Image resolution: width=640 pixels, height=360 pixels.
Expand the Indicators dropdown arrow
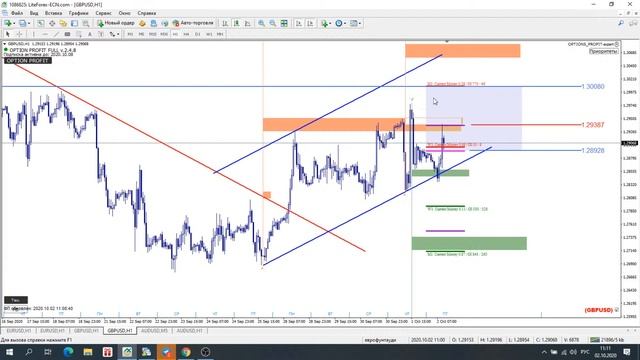[x=330, y=23]
